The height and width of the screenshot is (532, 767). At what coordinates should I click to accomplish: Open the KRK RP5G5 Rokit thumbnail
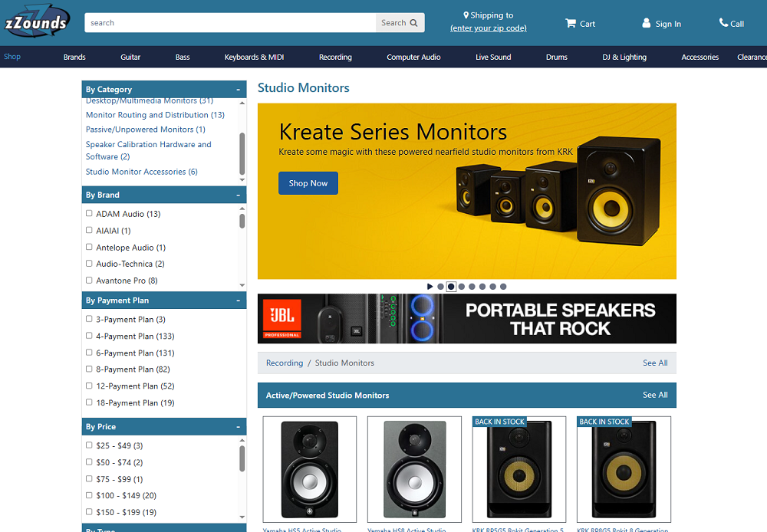[519, 469]
